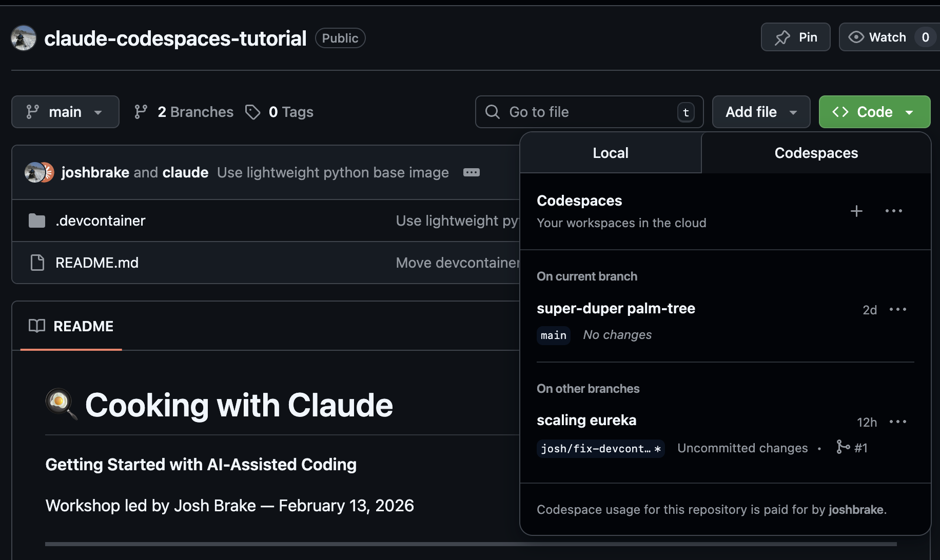Open the .devcontainer folder

pyautogui.click(x=101, y=221)
